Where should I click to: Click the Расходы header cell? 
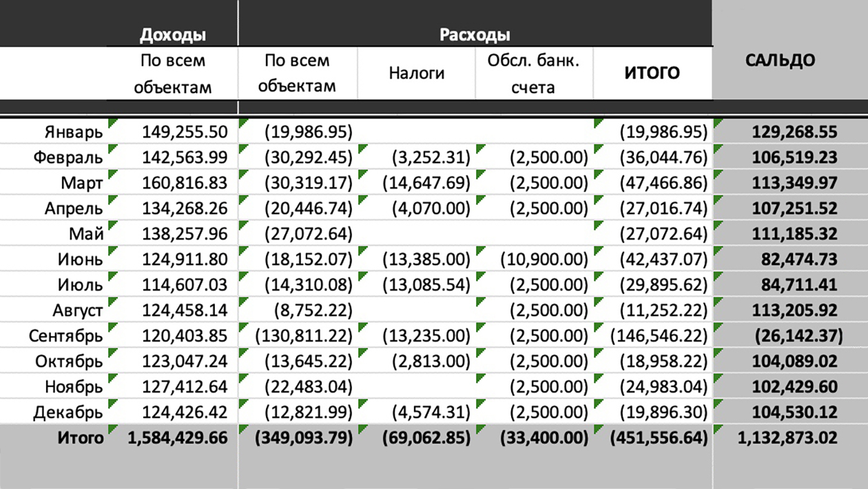[475, 34]
